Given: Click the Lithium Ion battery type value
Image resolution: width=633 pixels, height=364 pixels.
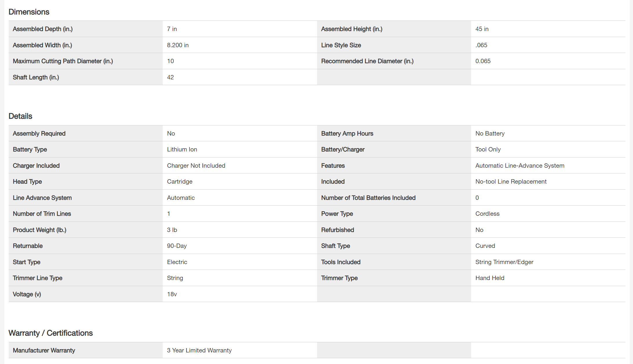Looking at the screenshot, I should (182, 149).
